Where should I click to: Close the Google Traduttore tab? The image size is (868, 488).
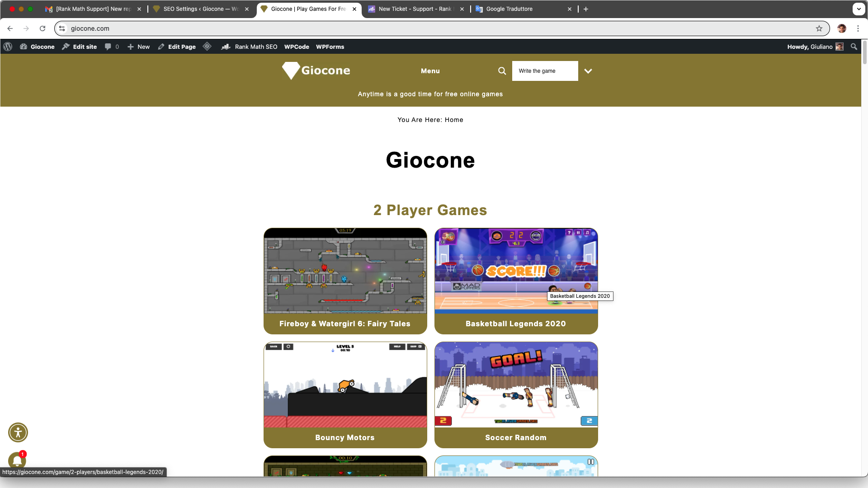[570, 9]
